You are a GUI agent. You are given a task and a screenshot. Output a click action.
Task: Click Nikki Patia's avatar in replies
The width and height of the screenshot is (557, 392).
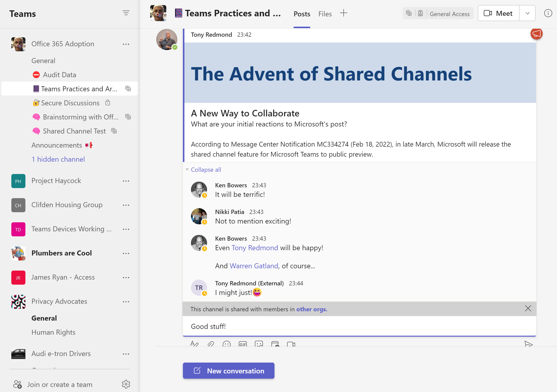(x=199, y=216)
